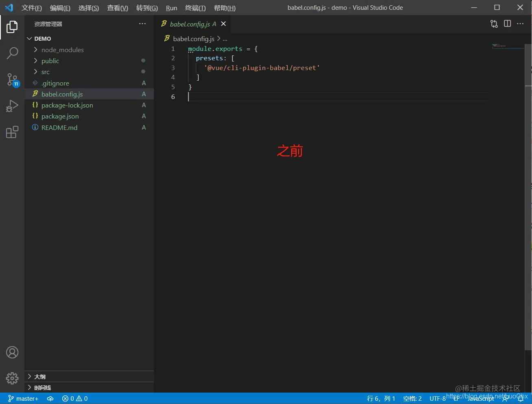The width and height of the screenshot is (532, 404).
Task: Open the 文件(F) menu
Action: tap(32, 8)
